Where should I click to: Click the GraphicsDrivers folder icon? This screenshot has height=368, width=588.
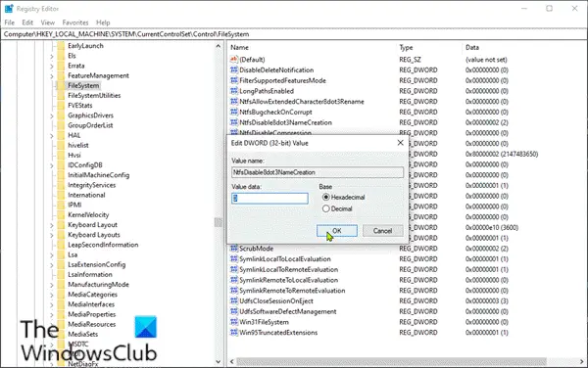coord(61,115)
